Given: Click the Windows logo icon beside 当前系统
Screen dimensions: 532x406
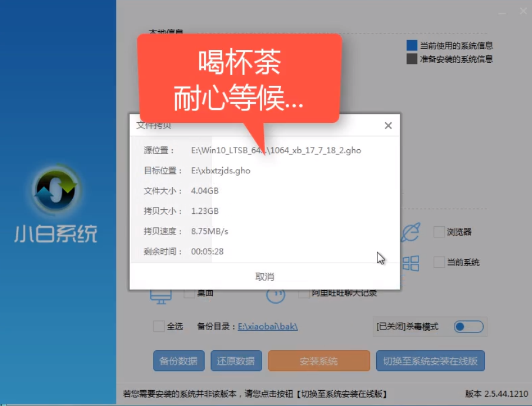Looking at the screenshot, I should (x=411, y=263).
